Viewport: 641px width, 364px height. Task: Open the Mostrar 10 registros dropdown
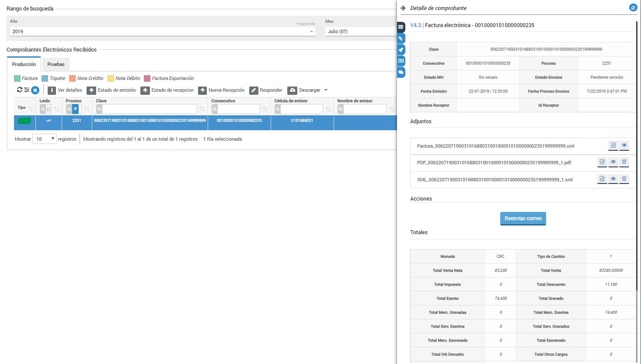coord(44,139)
